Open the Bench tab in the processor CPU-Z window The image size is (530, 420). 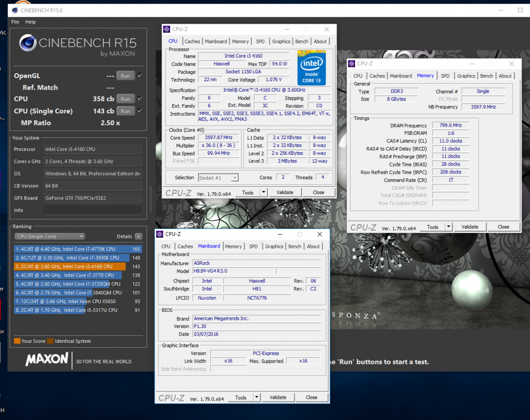point(302,41)
